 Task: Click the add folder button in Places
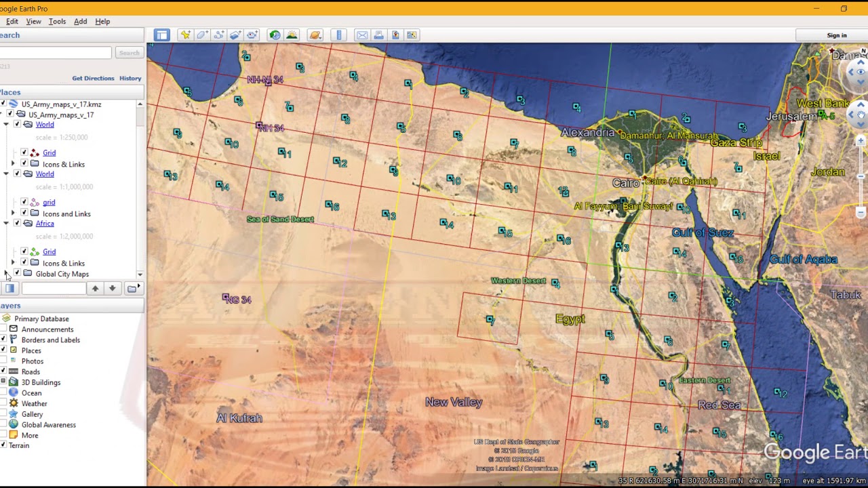(132, 289)
